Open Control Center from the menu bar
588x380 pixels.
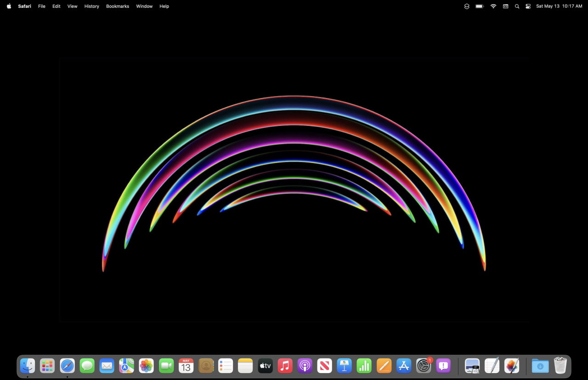[x=528, y=6]
